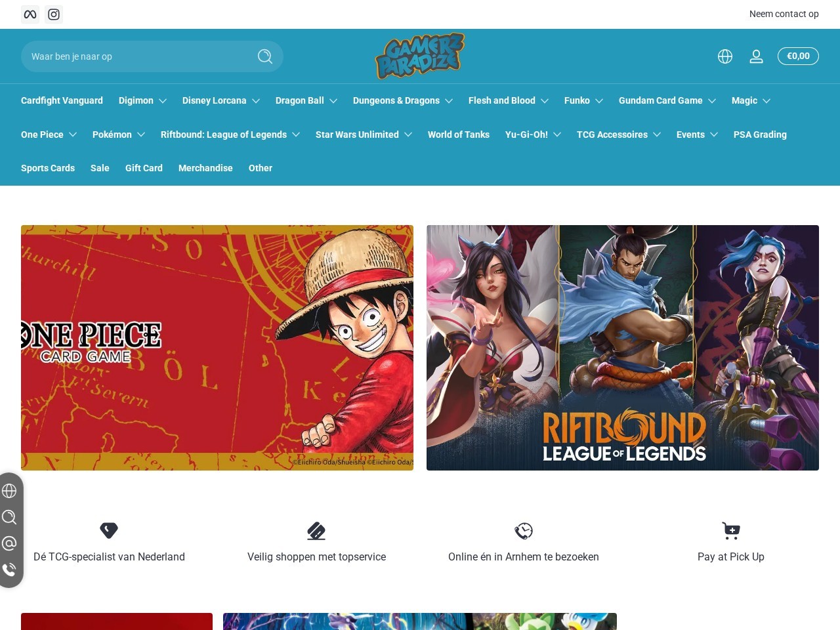This screenshot has height=630, width=840.
Task: Open the Magic dropdown menu
Action: point(750,100)
